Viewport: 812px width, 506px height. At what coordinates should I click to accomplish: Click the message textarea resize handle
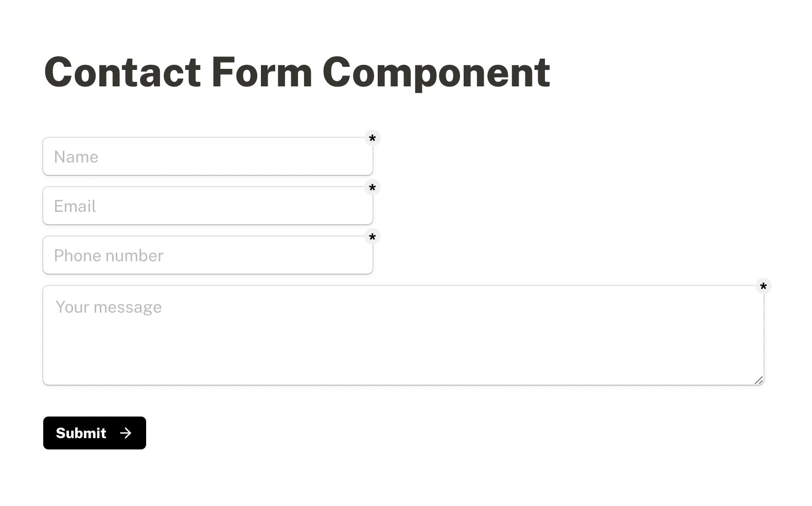pos(758,380)
